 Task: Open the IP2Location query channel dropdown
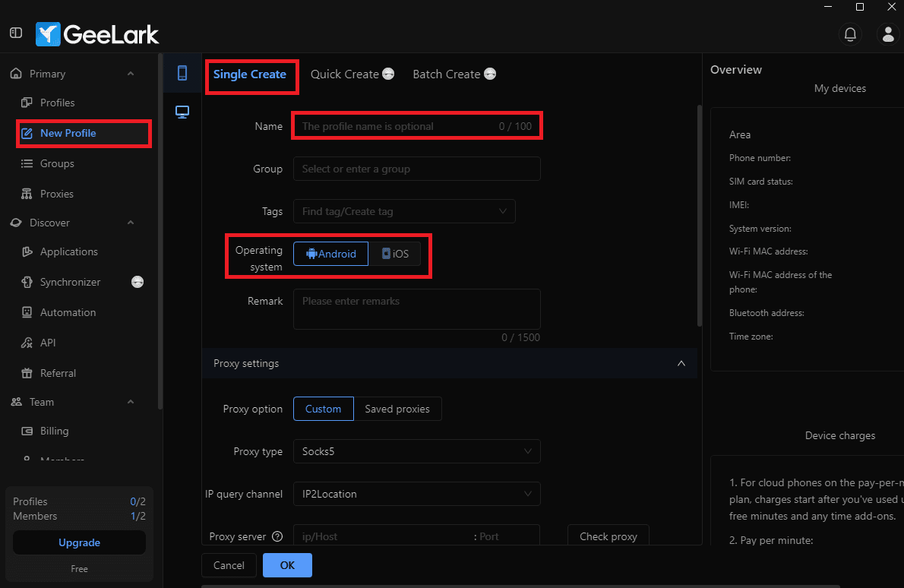click(416, 494)
